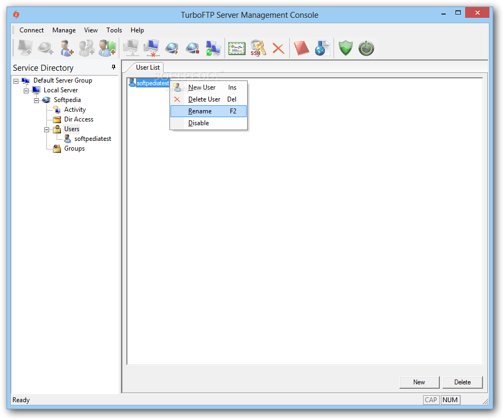Select Softpedia domain label in tree
504x420 pixels.
[67, 100]
